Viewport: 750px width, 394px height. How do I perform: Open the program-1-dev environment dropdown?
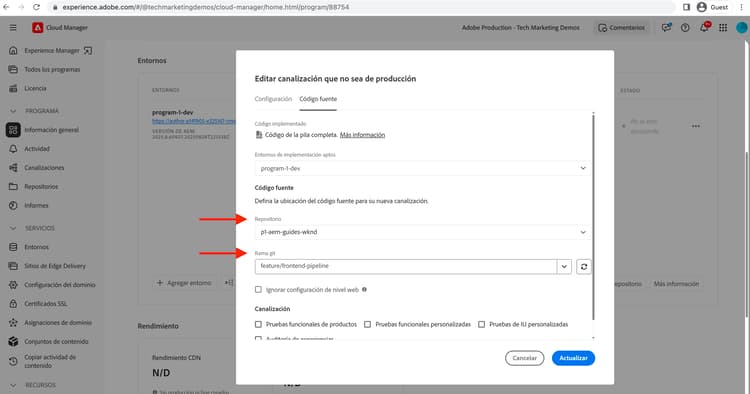[x=423, y=168]
